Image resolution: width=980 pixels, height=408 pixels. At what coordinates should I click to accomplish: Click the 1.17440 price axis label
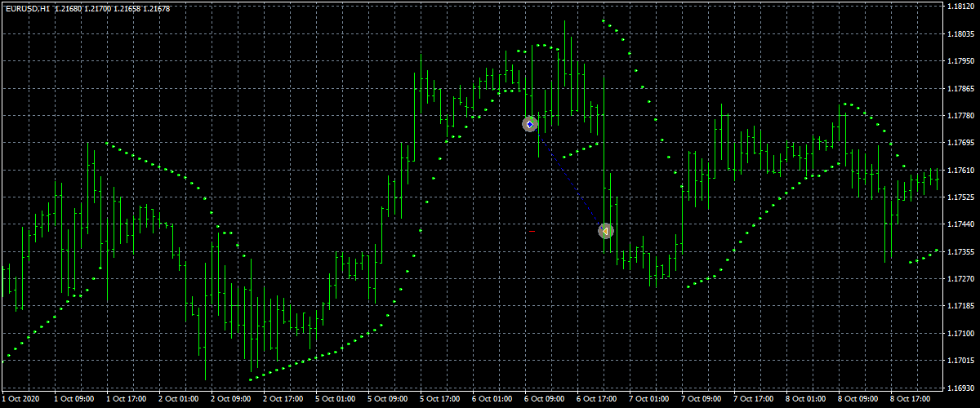pos(962,224)
